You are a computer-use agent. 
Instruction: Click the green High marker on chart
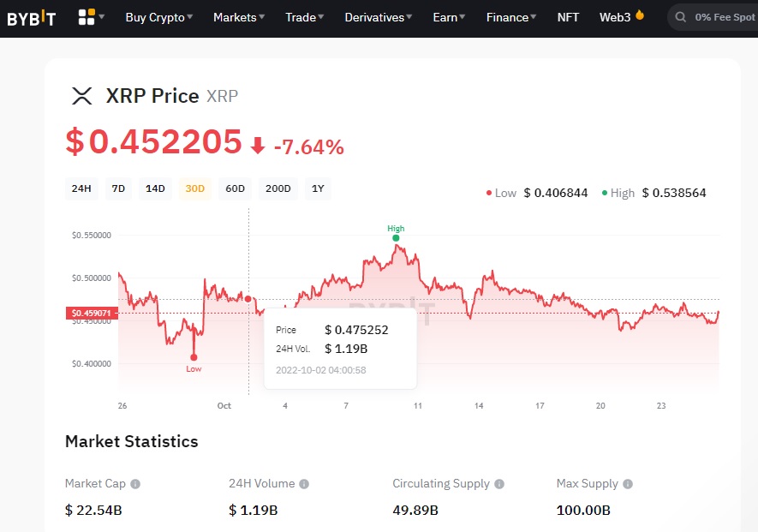(x=396, y=238)
